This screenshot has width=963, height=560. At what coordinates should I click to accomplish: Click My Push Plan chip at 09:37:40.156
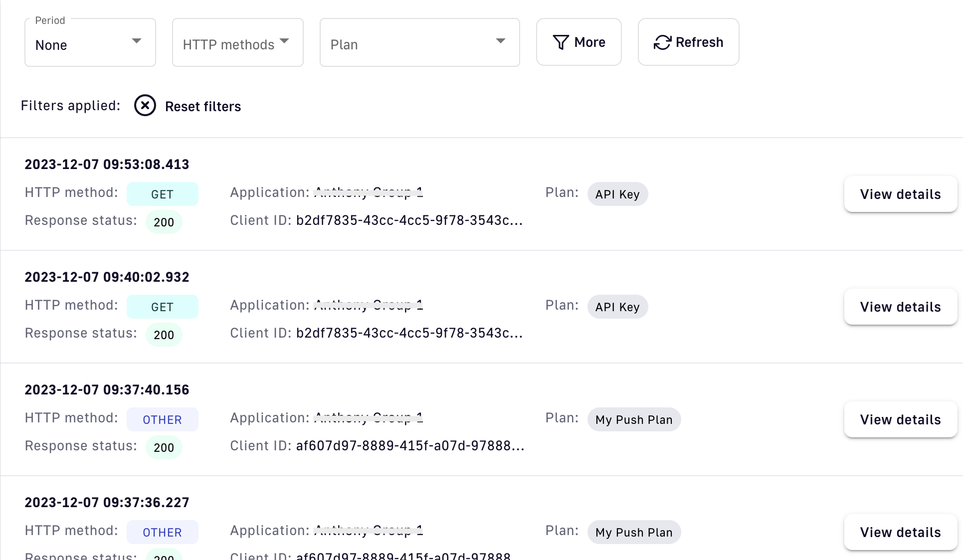click(x=634, y=420)
